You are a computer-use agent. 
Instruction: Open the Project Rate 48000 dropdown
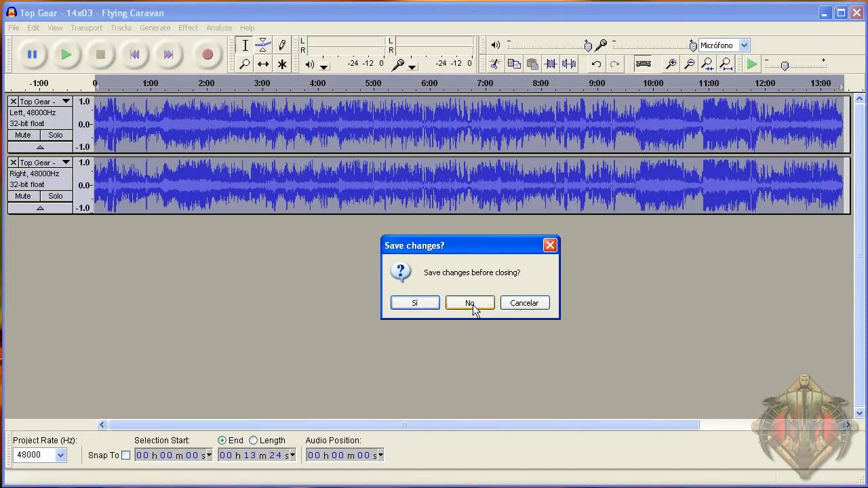[60, 455]
